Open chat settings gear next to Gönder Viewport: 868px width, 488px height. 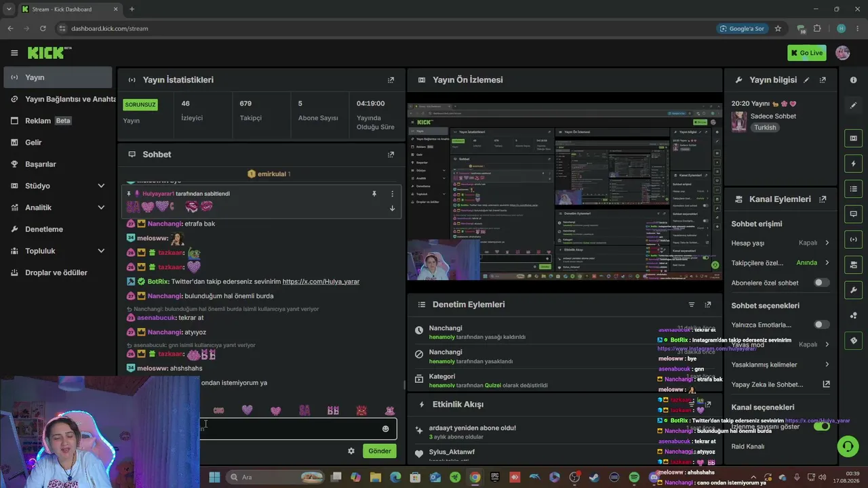(x=351, y=451)
